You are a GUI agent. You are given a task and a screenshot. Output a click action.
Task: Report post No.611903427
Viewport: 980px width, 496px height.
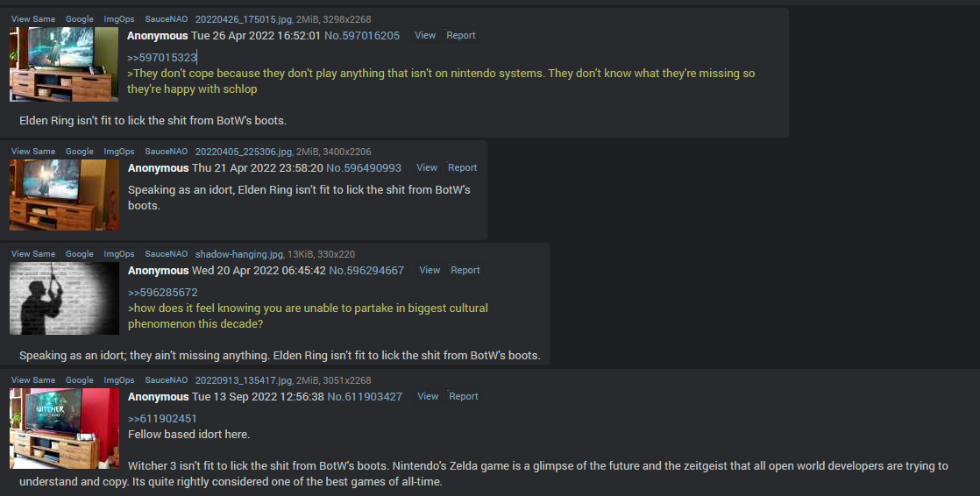pos(463,397)
